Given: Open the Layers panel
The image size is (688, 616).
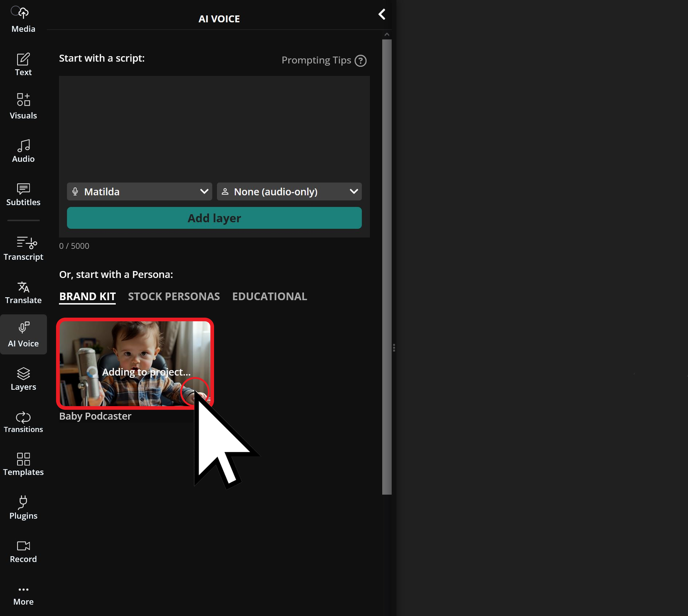Looking at the screenshot, I should tap(23, 378).
